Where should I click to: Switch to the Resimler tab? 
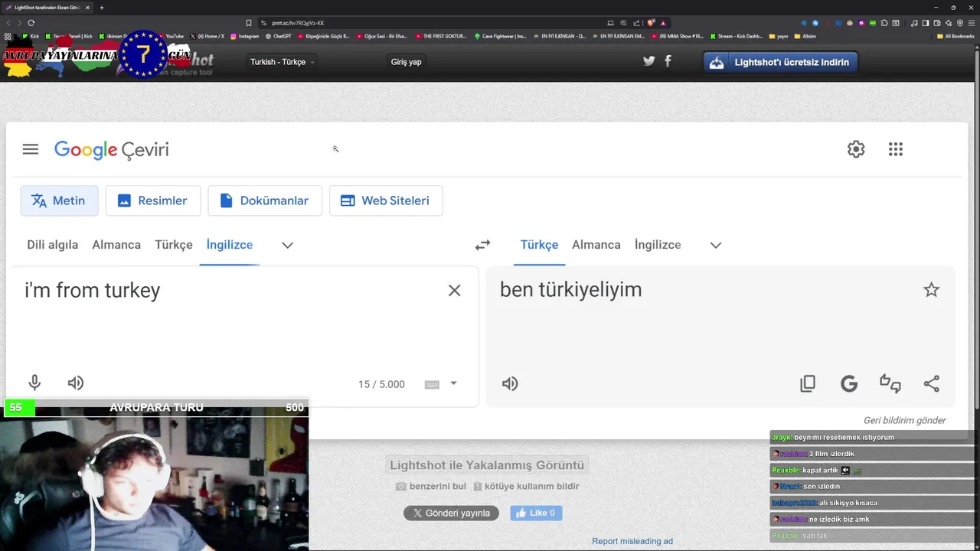(x=153, y=201)
